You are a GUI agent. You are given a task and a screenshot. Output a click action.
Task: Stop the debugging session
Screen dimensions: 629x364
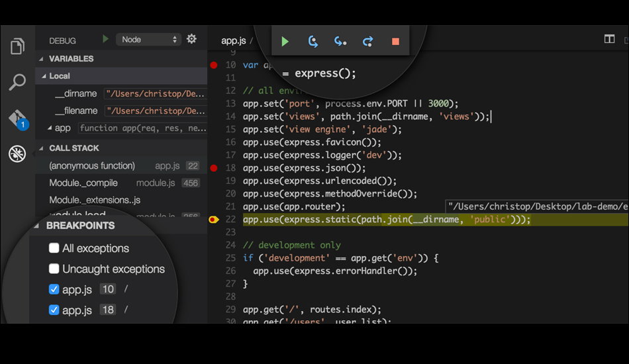click(395, 41)
